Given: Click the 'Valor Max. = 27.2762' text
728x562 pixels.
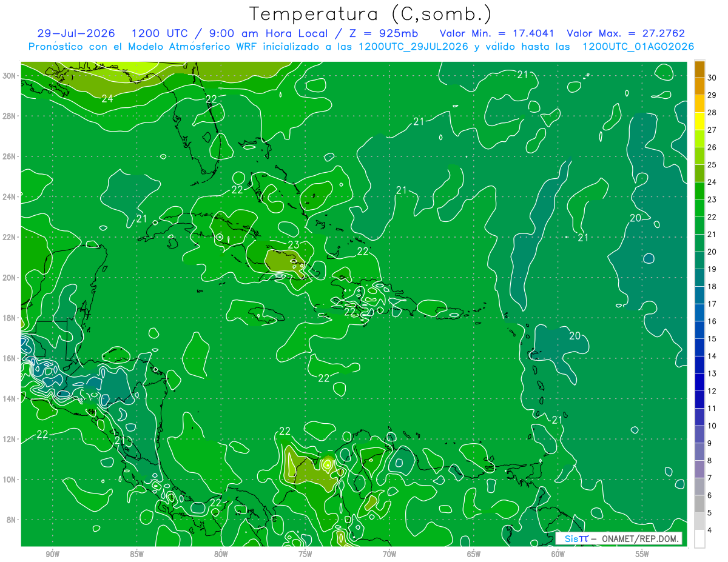Looking at the screenshot, I should click(625, 33).
